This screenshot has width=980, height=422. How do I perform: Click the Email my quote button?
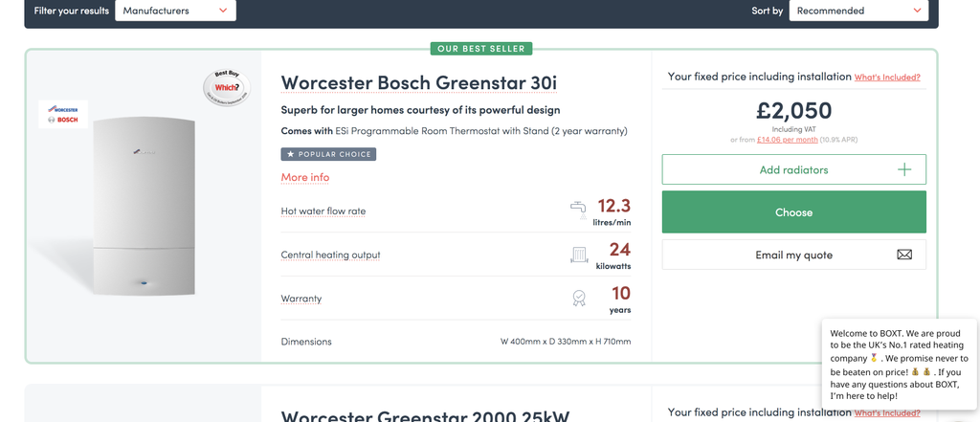(793, 255)
